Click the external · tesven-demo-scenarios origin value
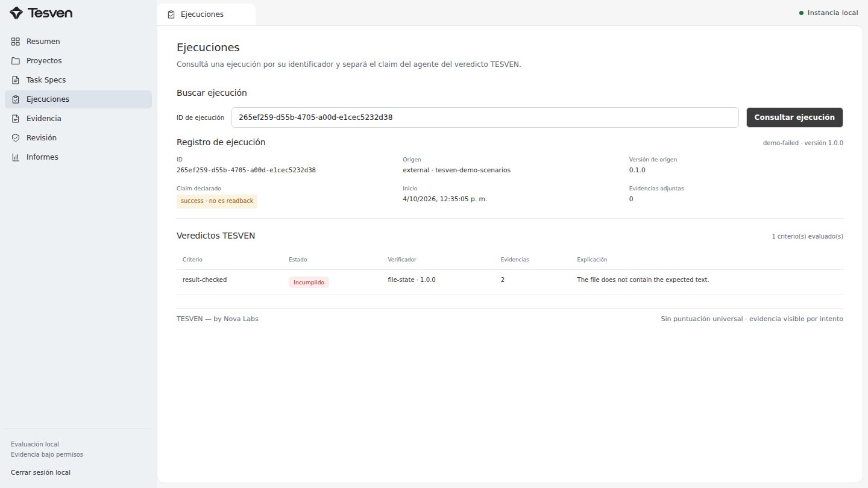Viewport: 868px width, 488px height. pyautogui.click(x=456, y=170)
